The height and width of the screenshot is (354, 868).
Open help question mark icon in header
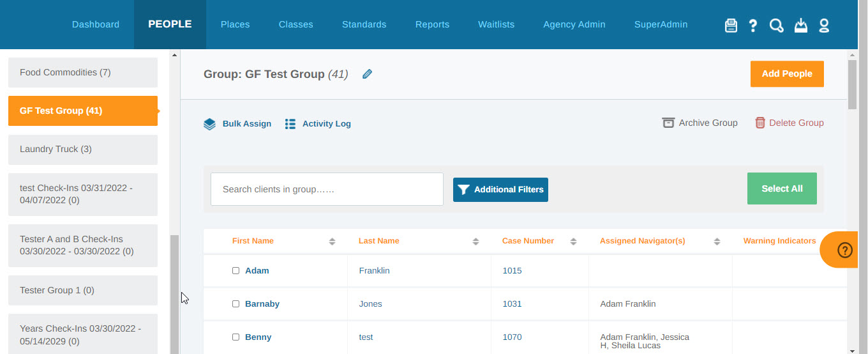pyautogui.click(x=753, y=26)
